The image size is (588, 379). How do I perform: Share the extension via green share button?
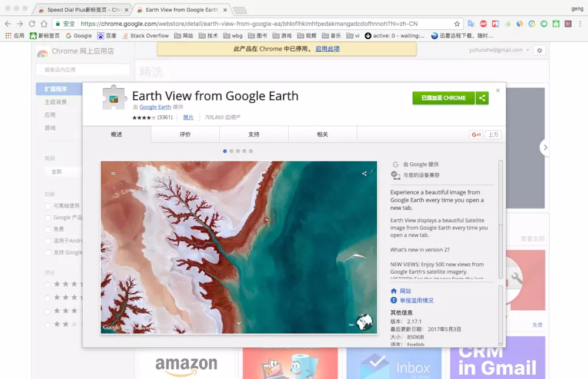(482, 98)
